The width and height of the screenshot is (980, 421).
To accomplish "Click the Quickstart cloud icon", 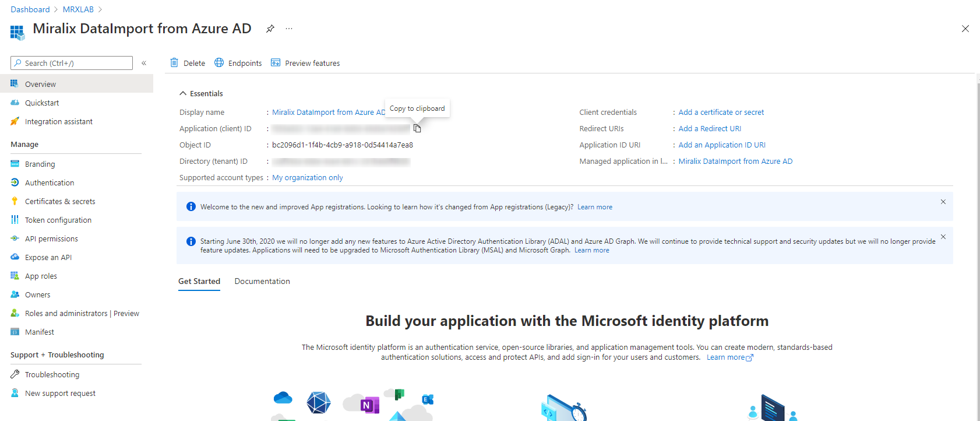I will [15, 103].
